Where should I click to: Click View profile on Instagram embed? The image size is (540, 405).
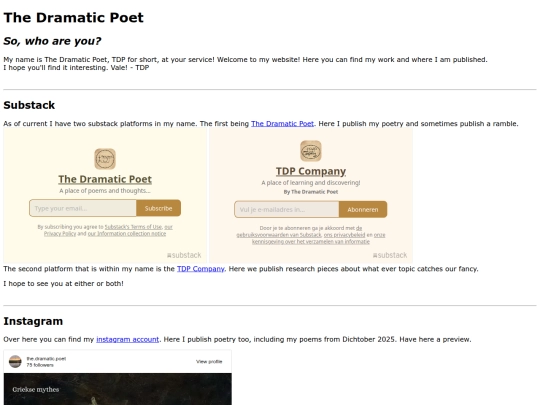pyautogui.click(x=209, y=362)
